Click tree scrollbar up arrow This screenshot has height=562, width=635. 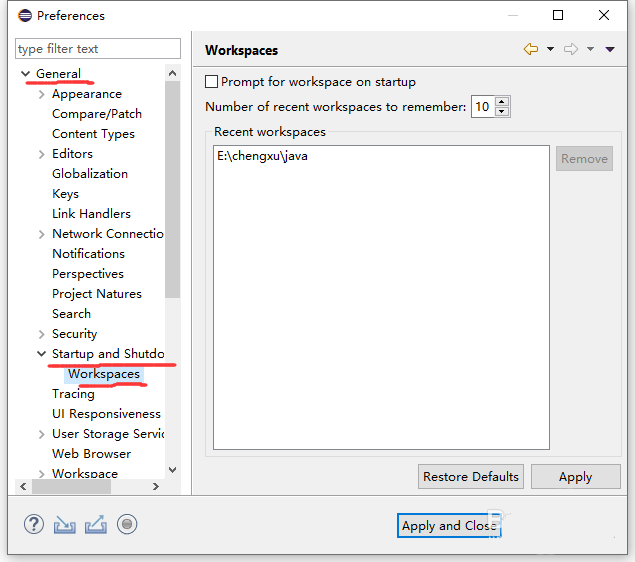(x=173, y=73)
